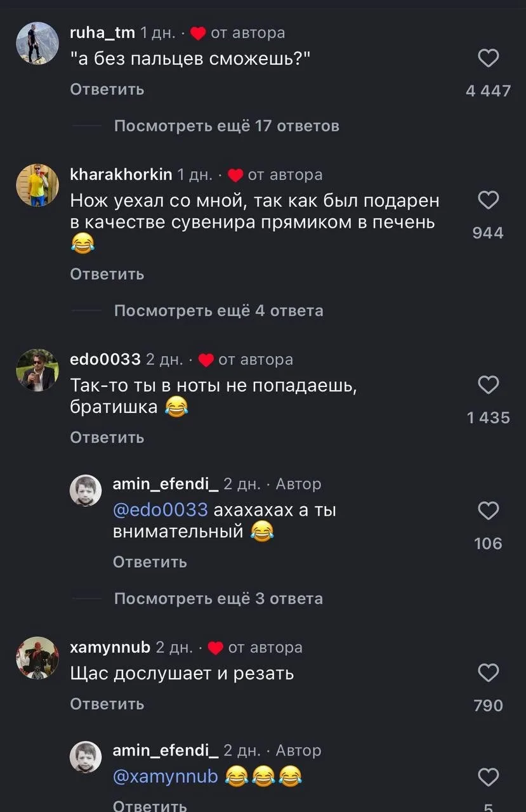Viewport: 526px width, 812px height.
Task: Open amin_efendi_'s avatar in the xamynnub reply
Action: (85, 757)
